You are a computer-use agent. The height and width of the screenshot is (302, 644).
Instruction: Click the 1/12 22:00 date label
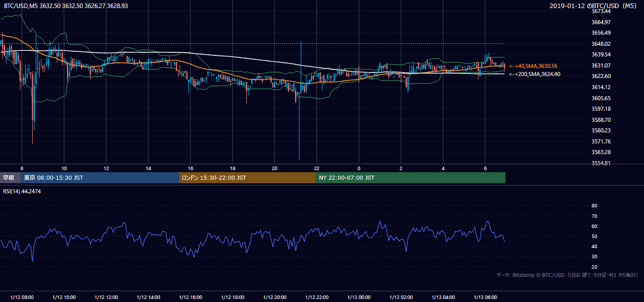tap(316, 297)
